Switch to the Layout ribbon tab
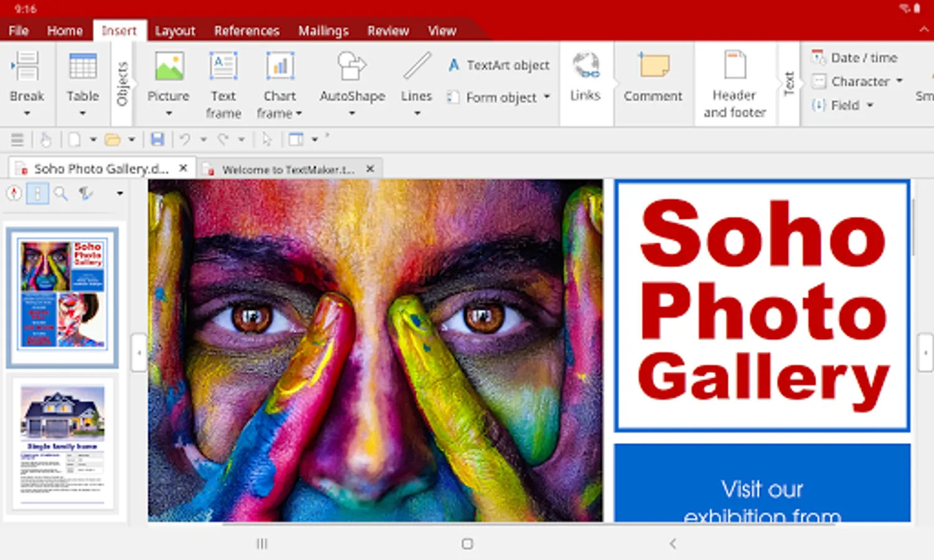934x560 pixels. (175, 31)
